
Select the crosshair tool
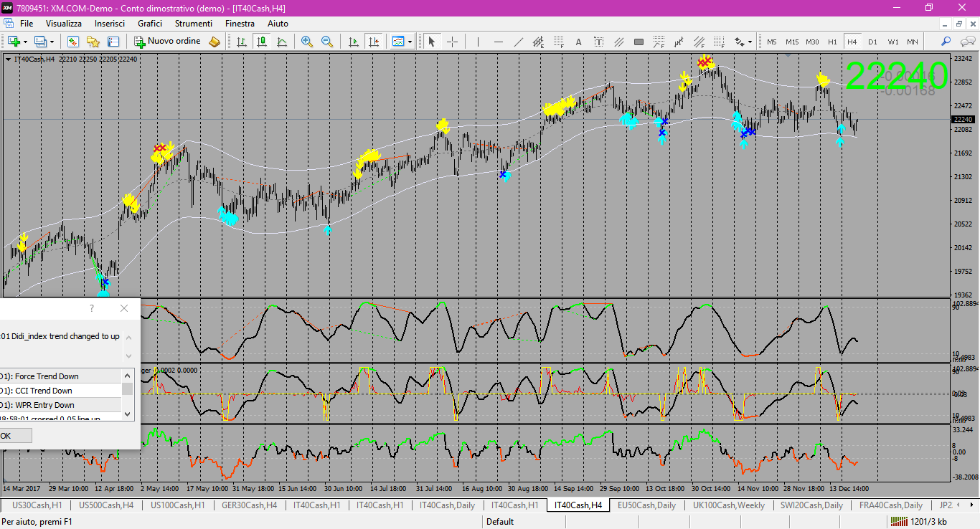pos(452,42)
